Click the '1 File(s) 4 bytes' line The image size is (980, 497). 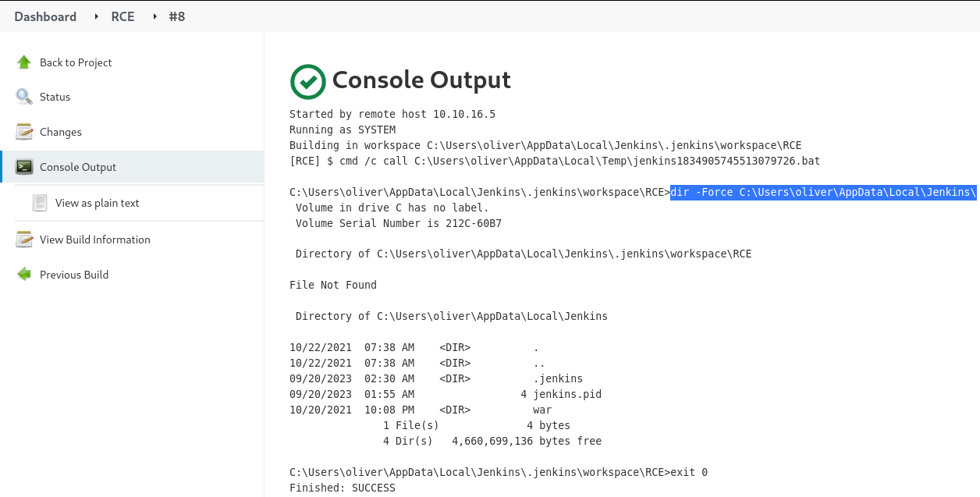click(477, 426)
